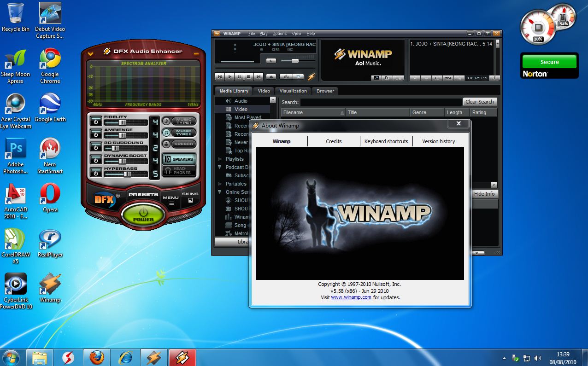Open the Options menu in Winamp
Screen dimensions: 588x366
pos(279,34)
